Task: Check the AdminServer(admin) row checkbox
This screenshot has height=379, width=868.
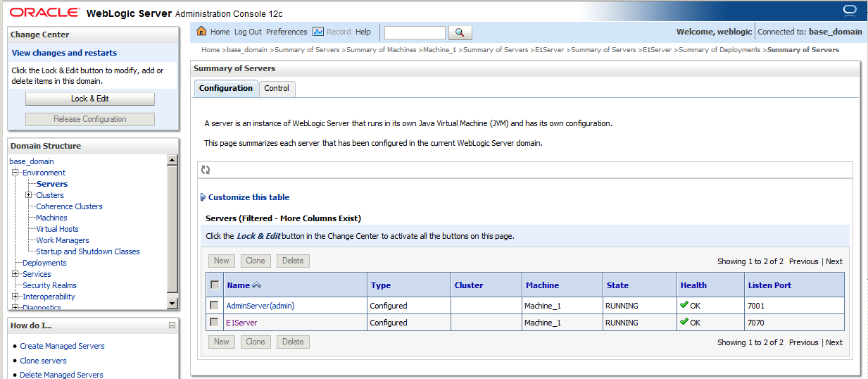Action: point(214,305)
